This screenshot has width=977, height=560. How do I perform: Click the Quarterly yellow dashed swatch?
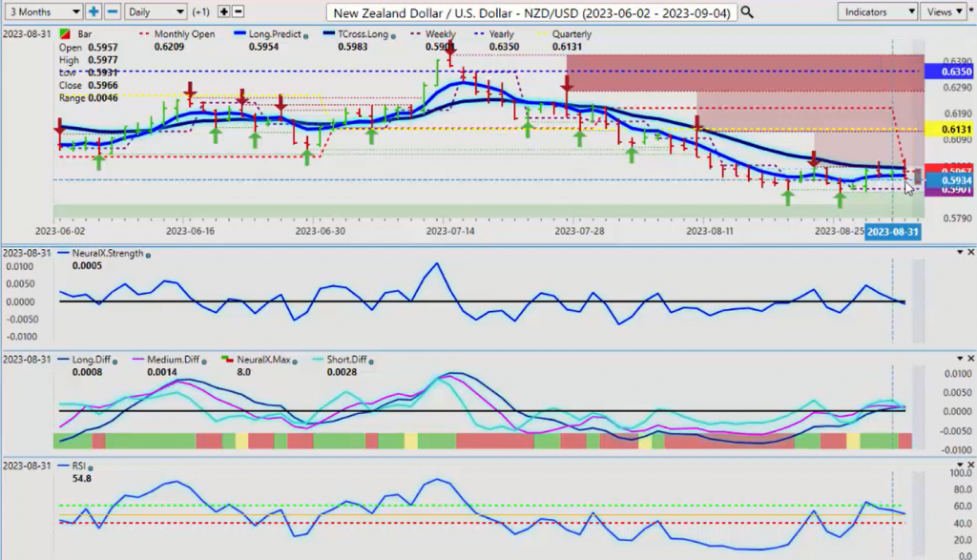(x=542, y=34)
